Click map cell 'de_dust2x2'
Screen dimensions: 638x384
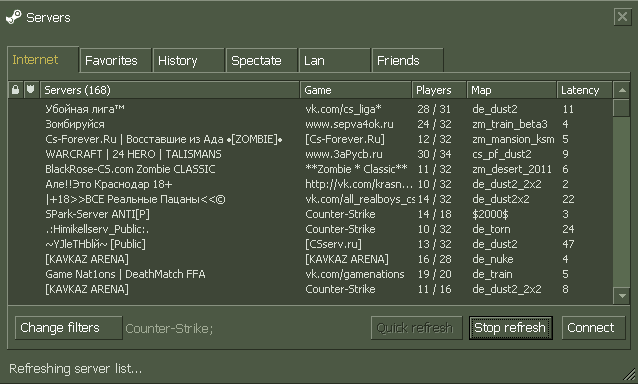501,199
